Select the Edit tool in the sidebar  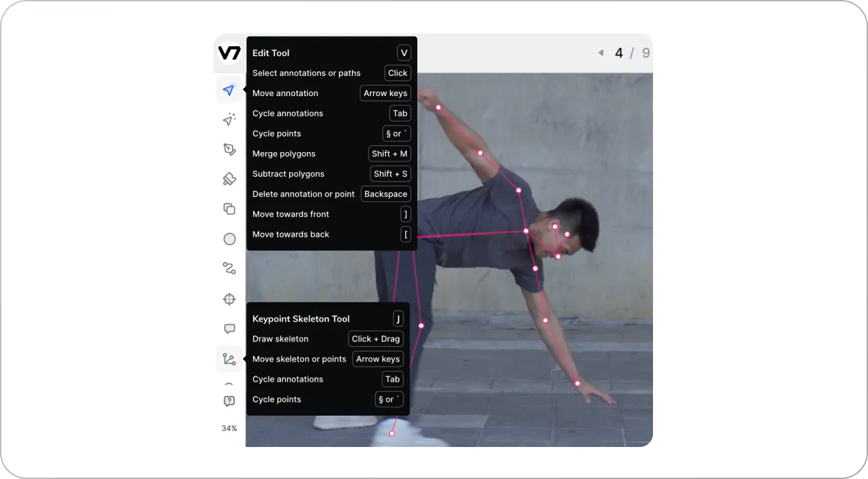[230, 89]
